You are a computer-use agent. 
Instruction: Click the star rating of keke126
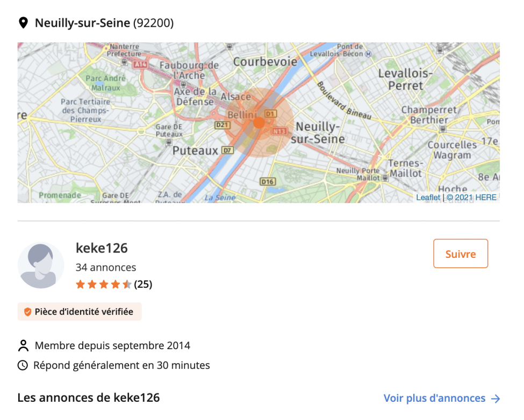(x=104, y=285)
